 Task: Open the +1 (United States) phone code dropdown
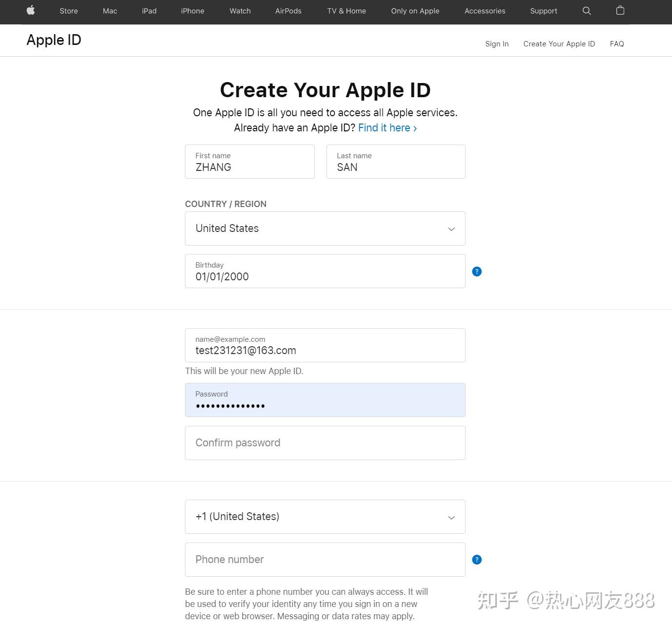[x=325, y=516]
